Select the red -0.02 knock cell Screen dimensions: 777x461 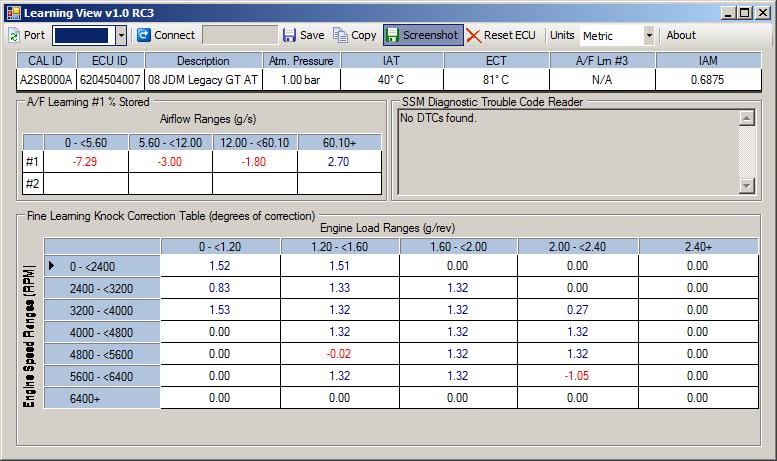pos(340,354)
